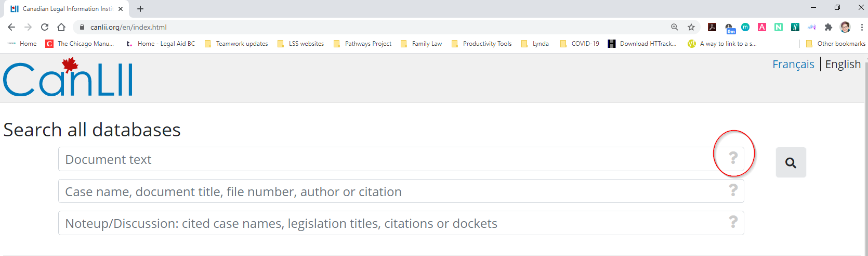The width and height of the screenshot is (868, 256).
Task: Select the English language link
Action: tap(843, 64)
